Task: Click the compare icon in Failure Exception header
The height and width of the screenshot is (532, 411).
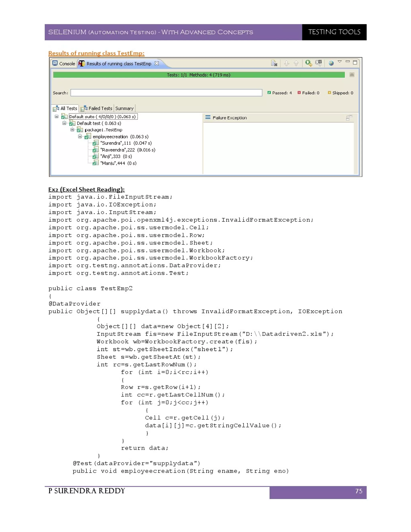Action: 349,118
